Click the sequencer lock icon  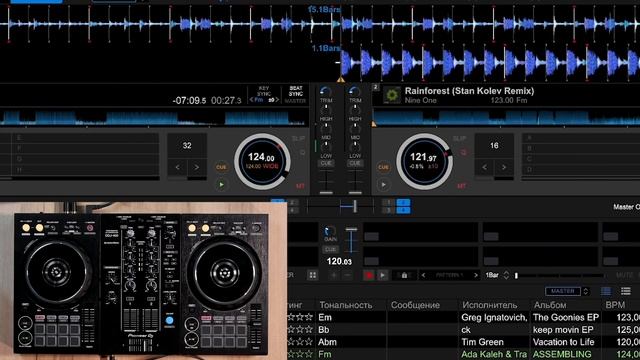pyautogui.click(x=404, y=276)
